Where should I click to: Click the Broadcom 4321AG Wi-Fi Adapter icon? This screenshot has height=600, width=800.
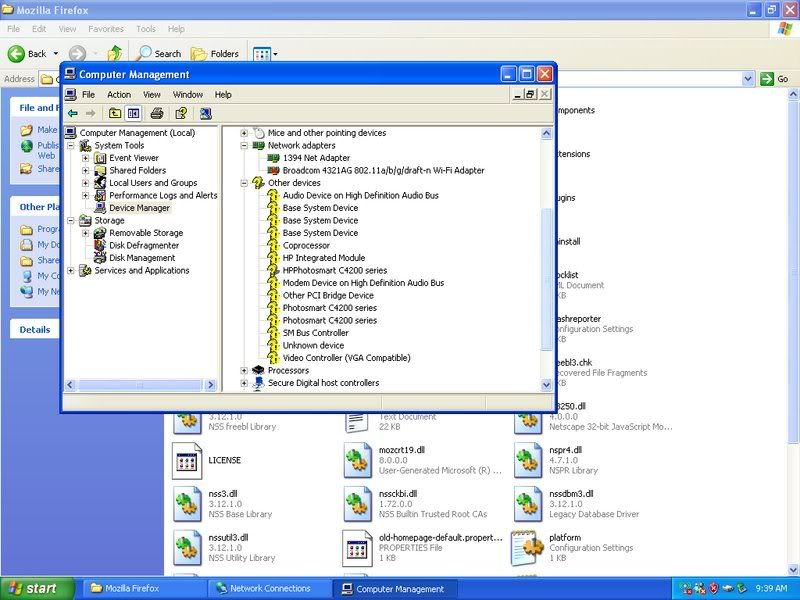tap(273, 170)
